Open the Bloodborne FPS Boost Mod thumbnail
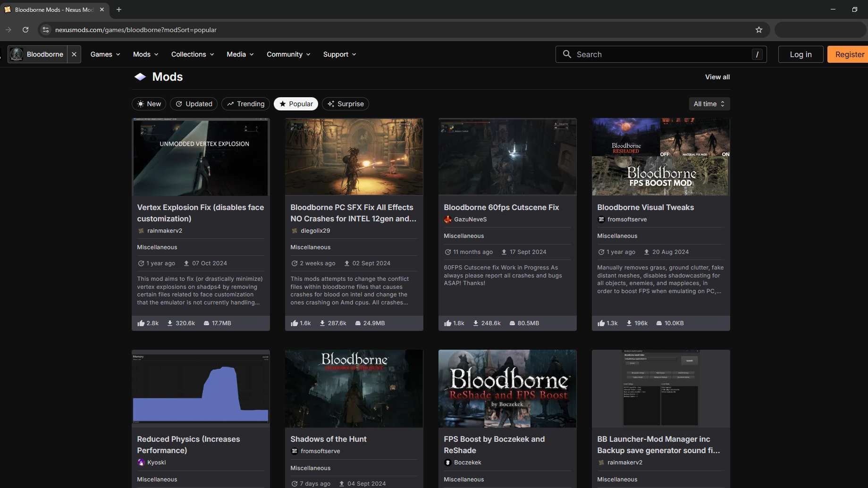The image size is (868, 488). (x=661, y=157)
